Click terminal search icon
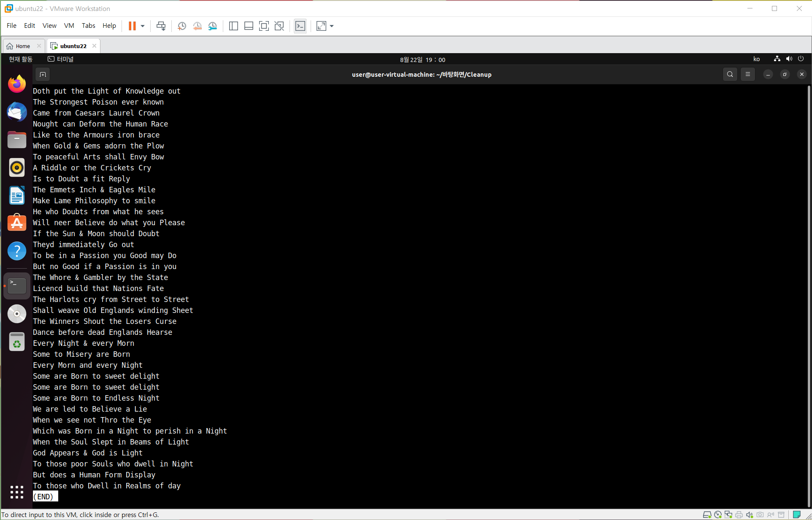Viewport: 812px width, 520px height. (730, 75)
